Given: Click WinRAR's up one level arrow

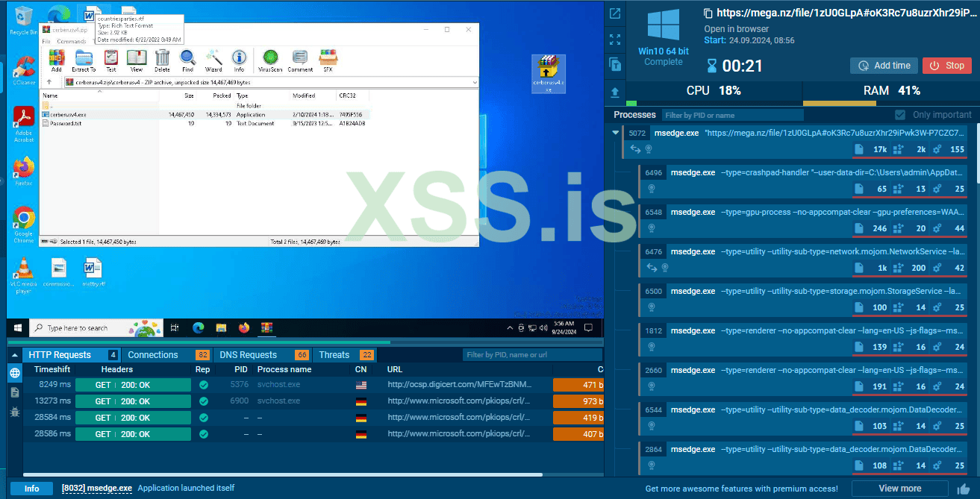Looking at the screenshot, I should click(49, 82).
